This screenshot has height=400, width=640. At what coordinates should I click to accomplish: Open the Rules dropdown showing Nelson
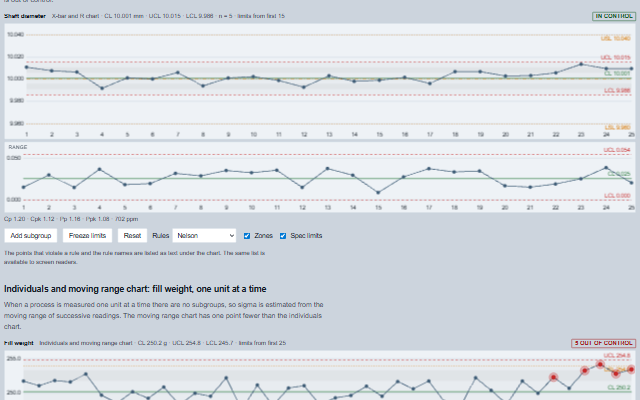click(204, 236)
